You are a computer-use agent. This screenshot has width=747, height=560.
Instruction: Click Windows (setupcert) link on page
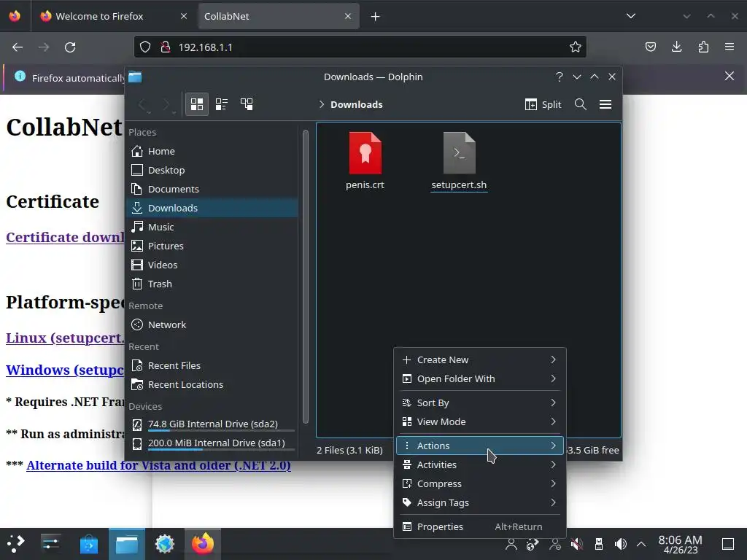point(65,370)
